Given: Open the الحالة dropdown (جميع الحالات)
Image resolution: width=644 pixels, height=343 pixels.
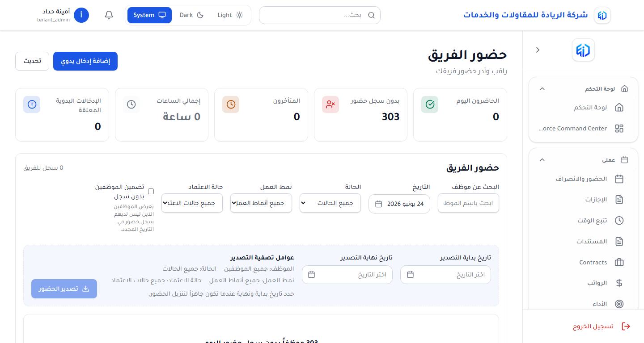Looking at the screenshot, I should [x=330, y=203].
